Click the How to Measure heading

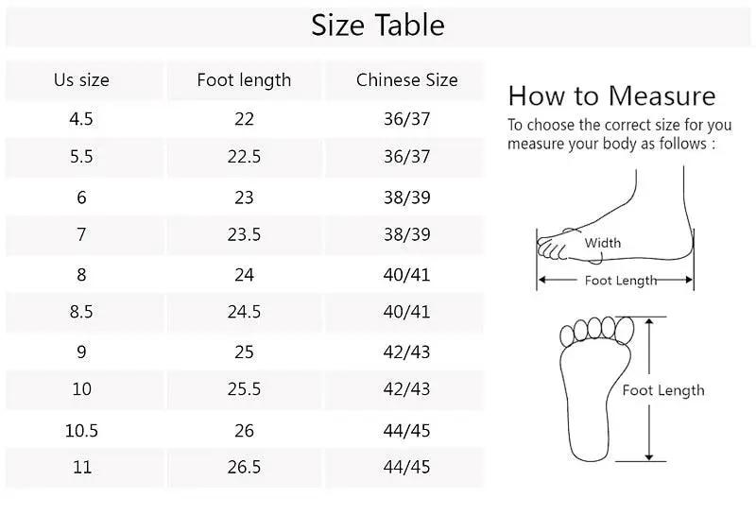(x=611, y=95)
